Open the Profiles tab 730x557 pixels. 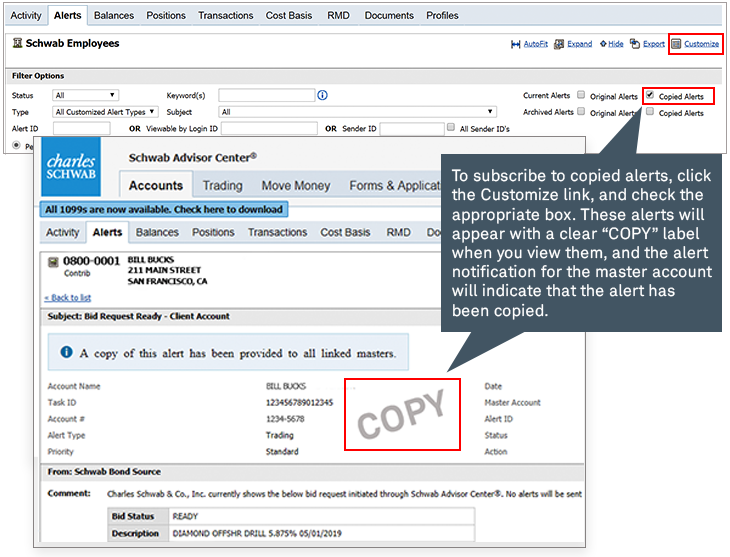[x=442, y=15]
